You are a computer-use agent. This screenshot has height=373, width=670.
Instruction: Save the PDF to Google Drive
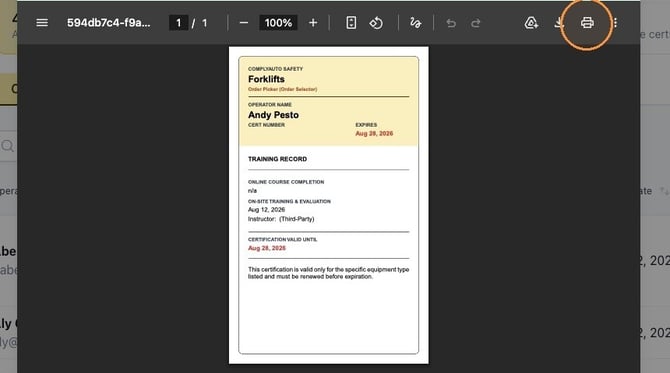click(x=531, y=23)
